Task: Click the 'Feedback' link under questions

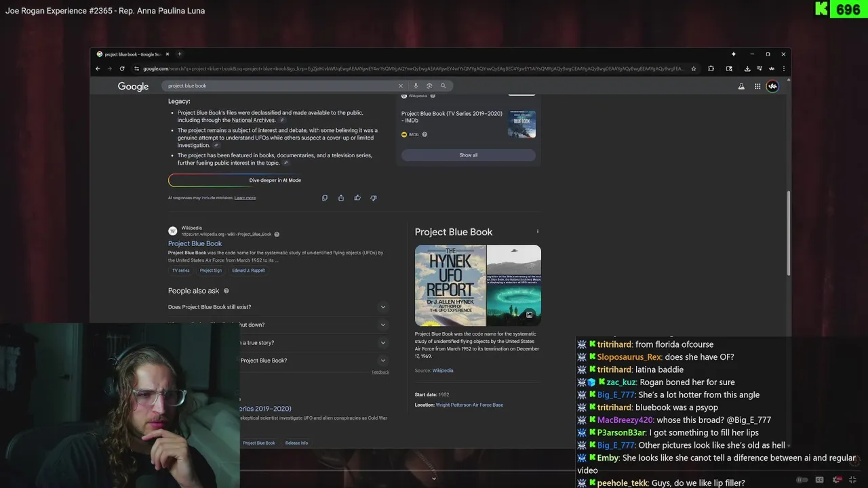Action: [380, 372]
